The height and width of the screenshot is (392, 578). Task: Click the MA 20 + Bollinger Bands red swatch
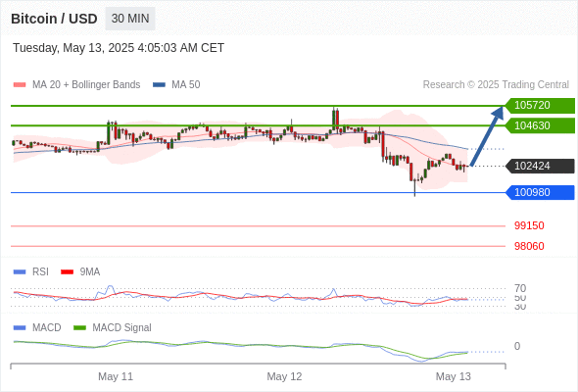(20, 85)
